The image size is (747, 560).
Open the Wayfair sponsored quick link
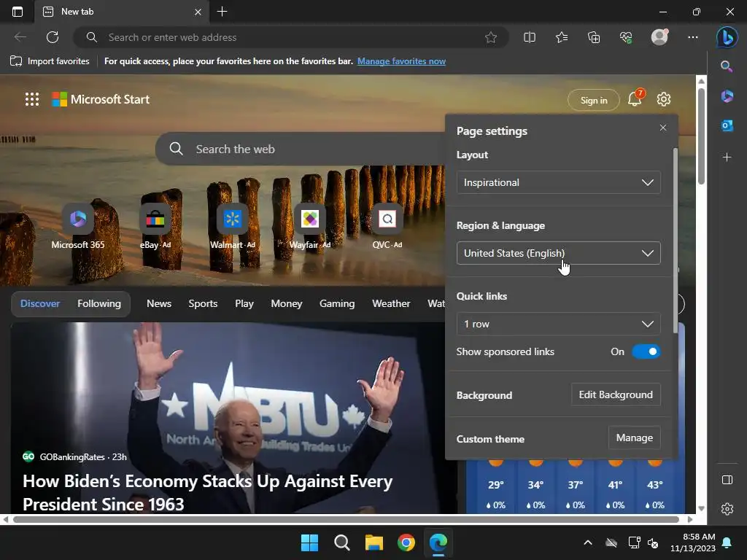(x=310, y=227)
